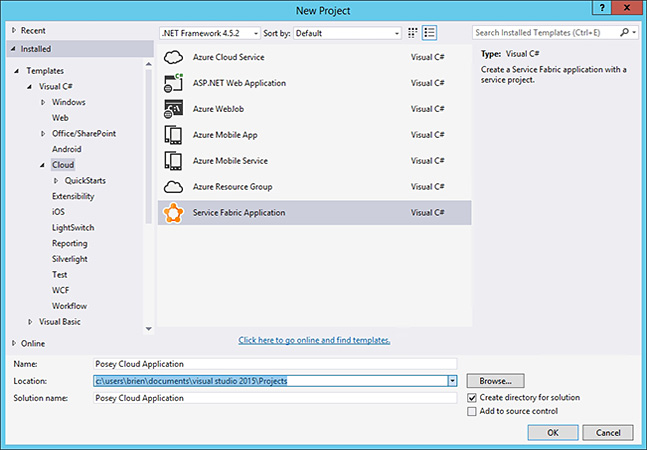Viewport: 647px width, 450px height.
Task: Click the search options dropdown arrow
Action: [634, 33]
